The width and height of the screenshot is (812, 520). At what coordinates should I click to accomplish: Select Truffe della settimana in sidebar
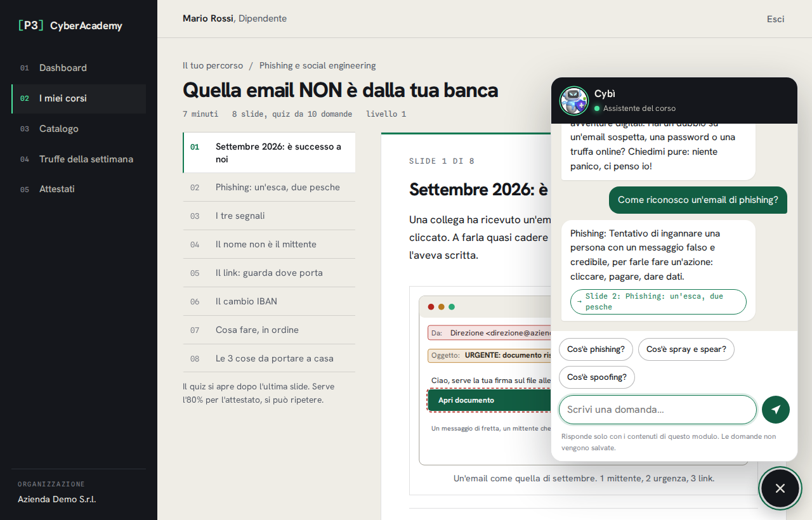coord(79,159)
